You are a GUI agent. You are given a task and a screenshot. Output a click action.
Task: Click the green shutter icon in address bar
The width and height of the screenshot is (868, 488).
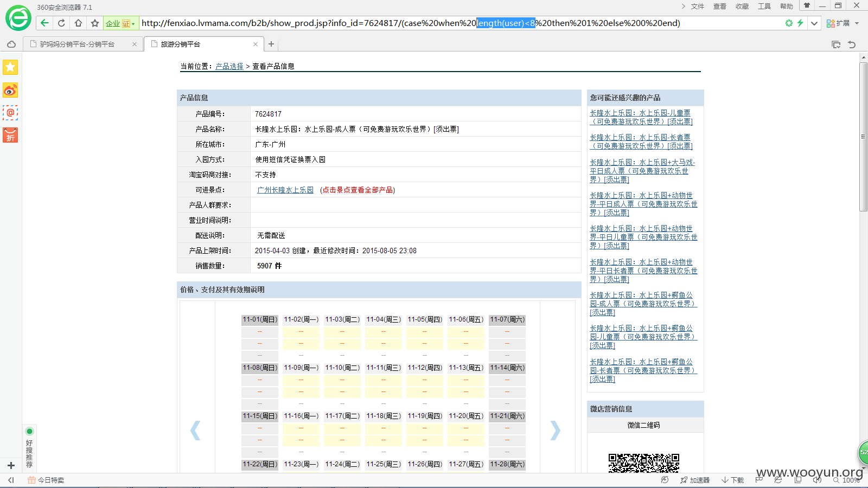(x=789, y=23)
